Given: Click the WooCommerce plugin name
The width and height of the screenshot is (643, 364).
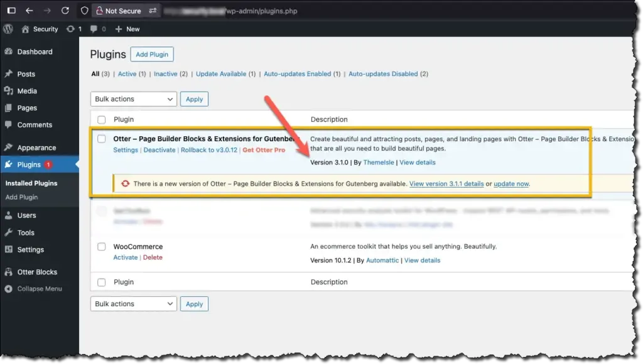Looking at the screenshot, I should [138, 247].
